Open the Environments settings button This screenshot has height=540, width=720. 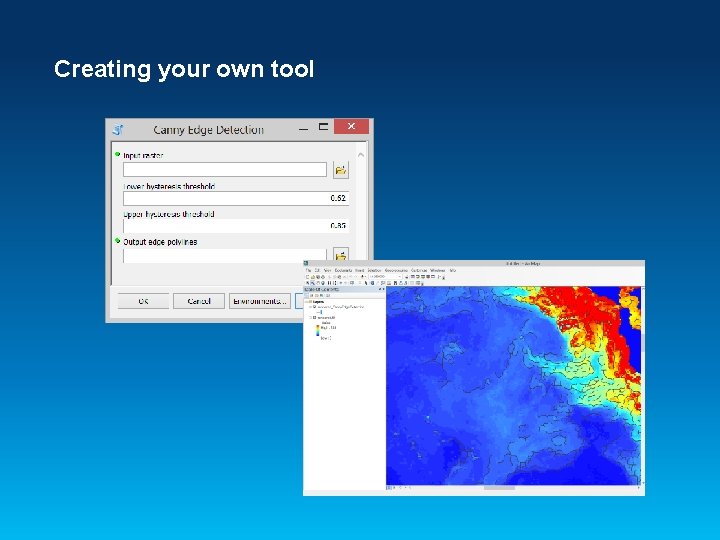(x=260, y=301)
